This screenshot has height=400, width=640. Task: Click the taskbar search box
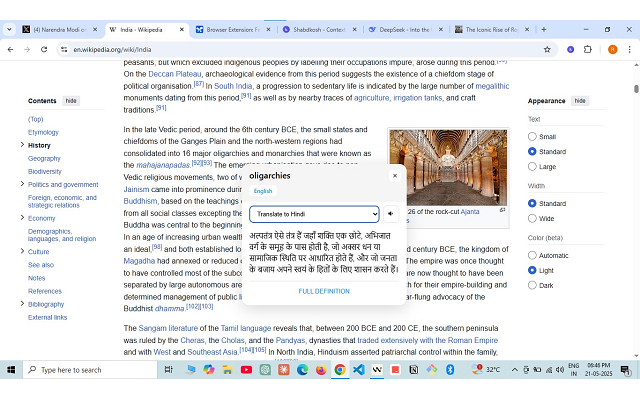tap(90, 370)
